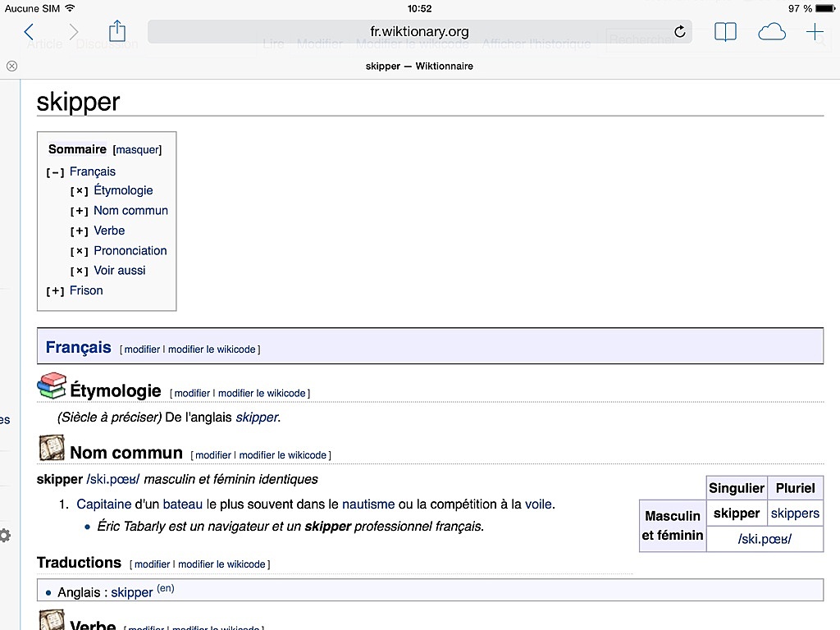
Task: Jump to Prononciation in the Sommaire
Action: (130, 251)
